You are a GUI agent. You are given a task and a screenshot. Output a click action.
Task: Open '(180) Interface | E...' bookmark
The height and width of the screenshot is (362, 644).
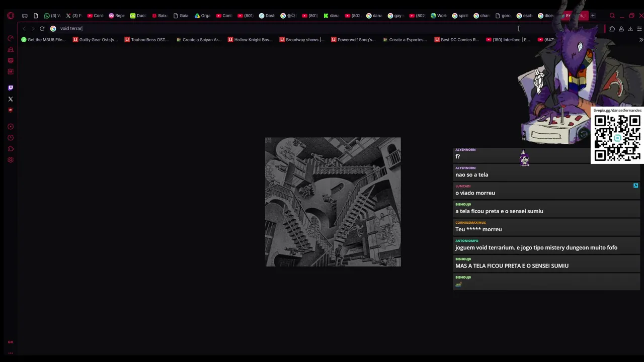(508, 40)
